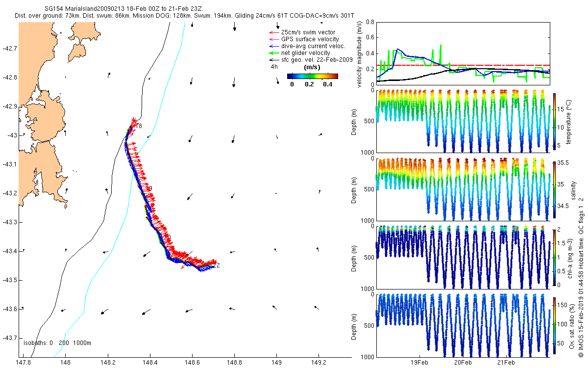Image resolution: width=588 pixels, height=368 pixels.
Task: Click the '21Feb' date tick label
Action: [506, 363]
